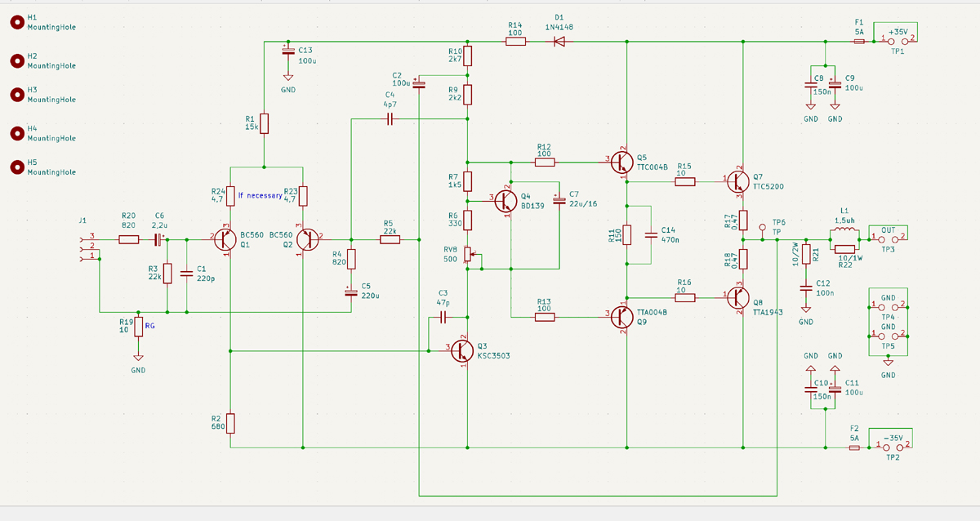
Task: Select capacitor C3 47p symbol
Action: pos(443,316)
